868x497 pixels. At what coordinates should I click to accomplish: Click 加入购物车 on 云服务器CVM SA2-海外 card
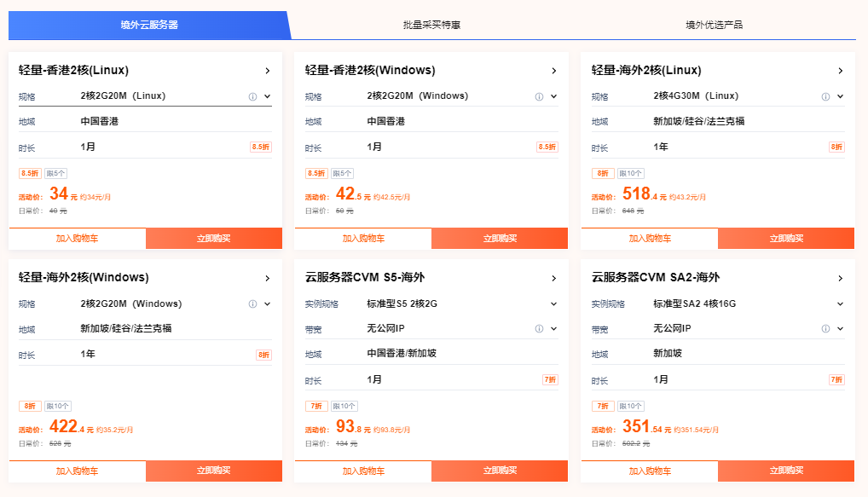click(x=650, y=471)
